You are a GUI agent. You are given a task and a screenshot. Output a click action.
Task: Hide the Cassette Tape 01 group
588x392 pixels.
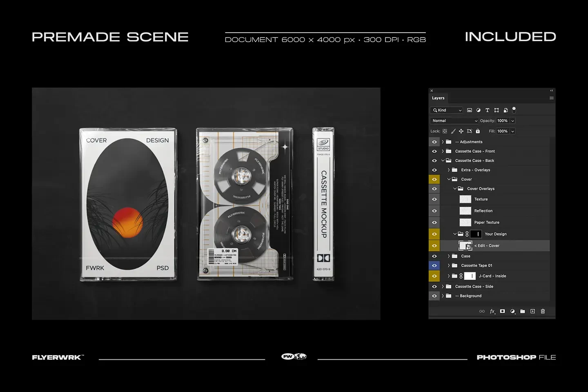pos(434,265)
